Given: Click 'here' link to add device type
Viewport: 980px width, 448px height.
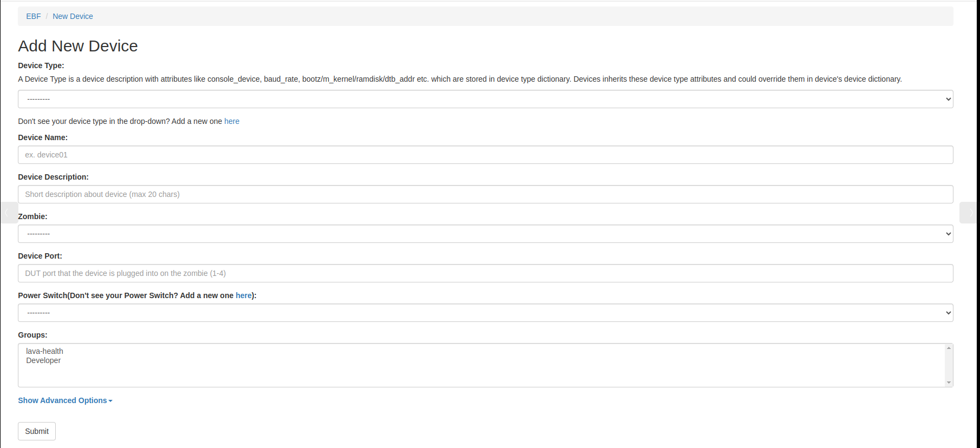Looking at the screenshot, I should pyautogui.click(x=232, y=121).
